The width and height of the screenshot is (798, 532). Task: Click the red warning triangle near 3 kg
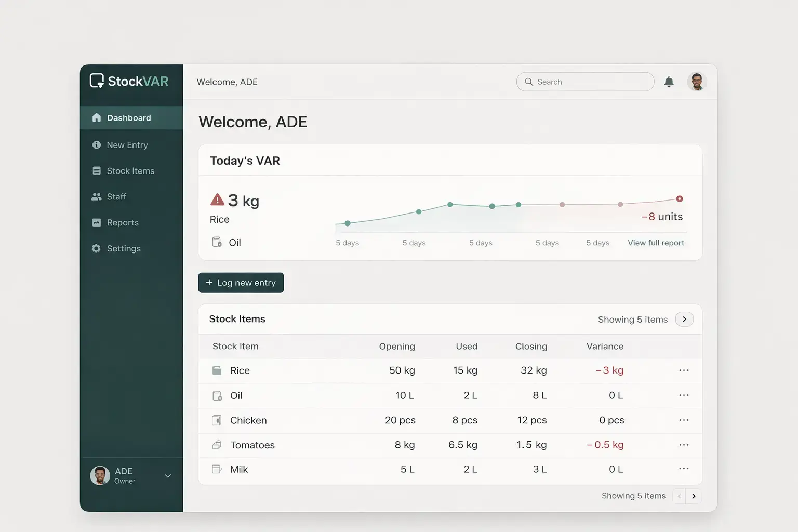click(x=217, y=199)
